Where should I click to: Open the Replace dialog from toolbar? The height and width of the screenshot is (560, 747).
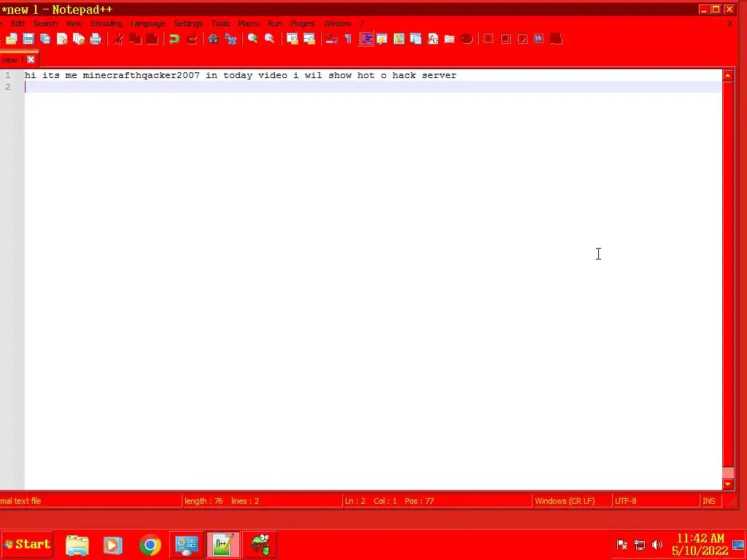(x=231, y=39)
